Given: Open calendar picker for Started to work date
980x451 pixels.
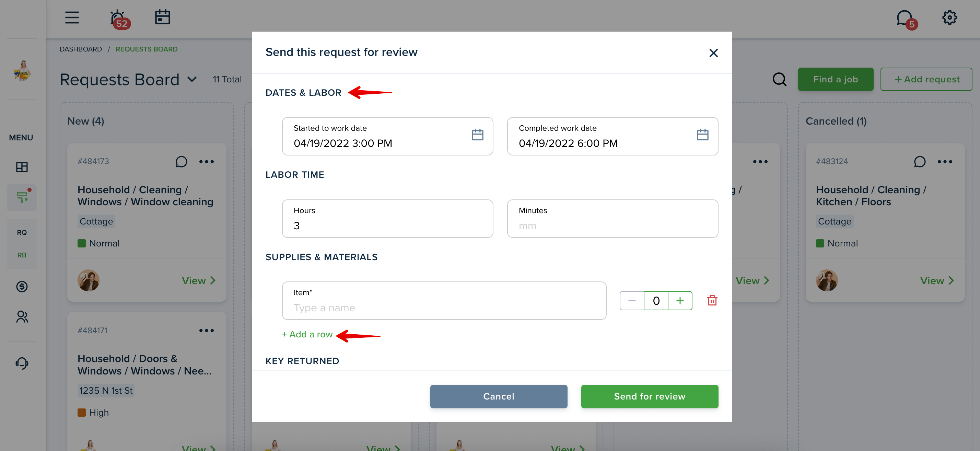Looking at the screenshot, I should (x=477, y=135).
